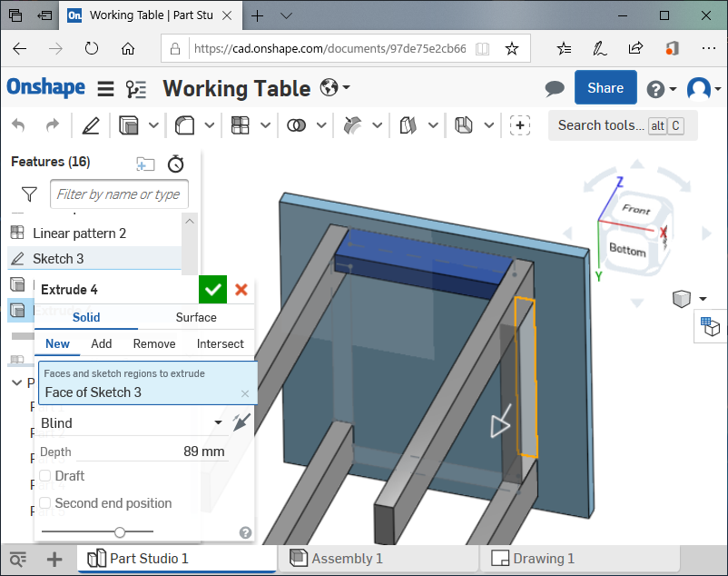Click the filter funnel icon

point(29,194)
